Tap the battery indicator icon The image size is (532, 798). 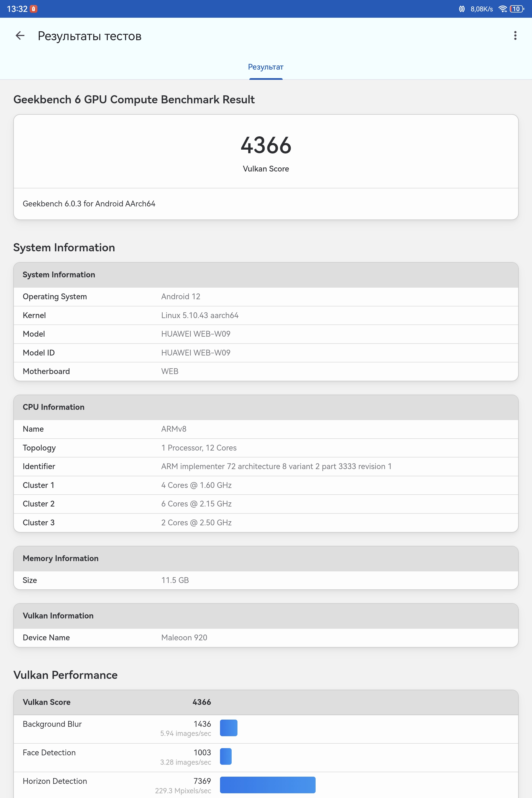coord(516,9)
